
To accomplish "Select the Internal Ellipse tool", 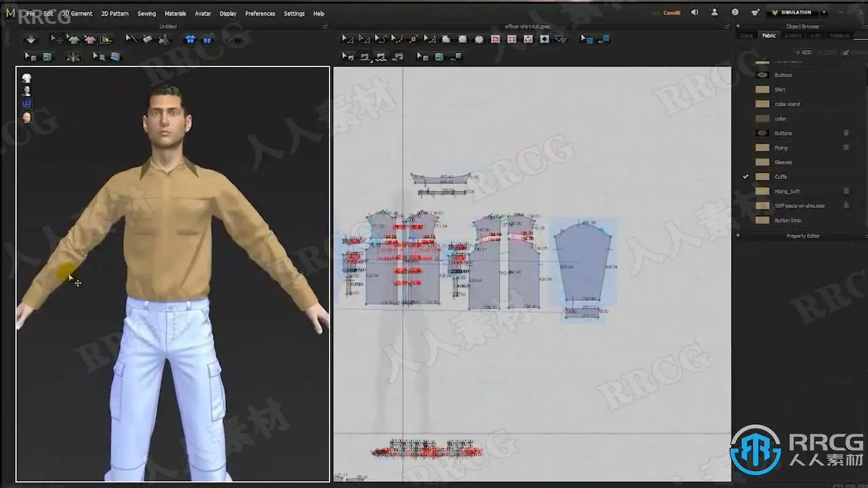I will tap(528, 39).
